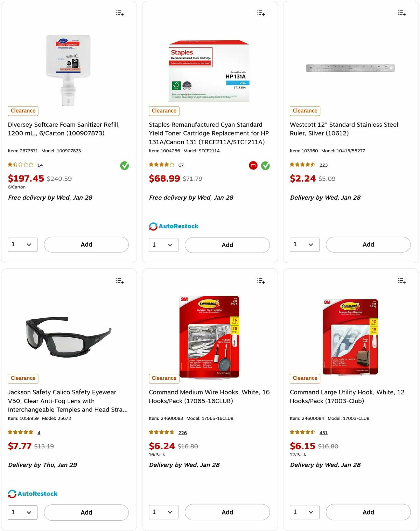Add Command Large Utility Hook to a list via list icon
420x531 pixels.
click(401, 281)
